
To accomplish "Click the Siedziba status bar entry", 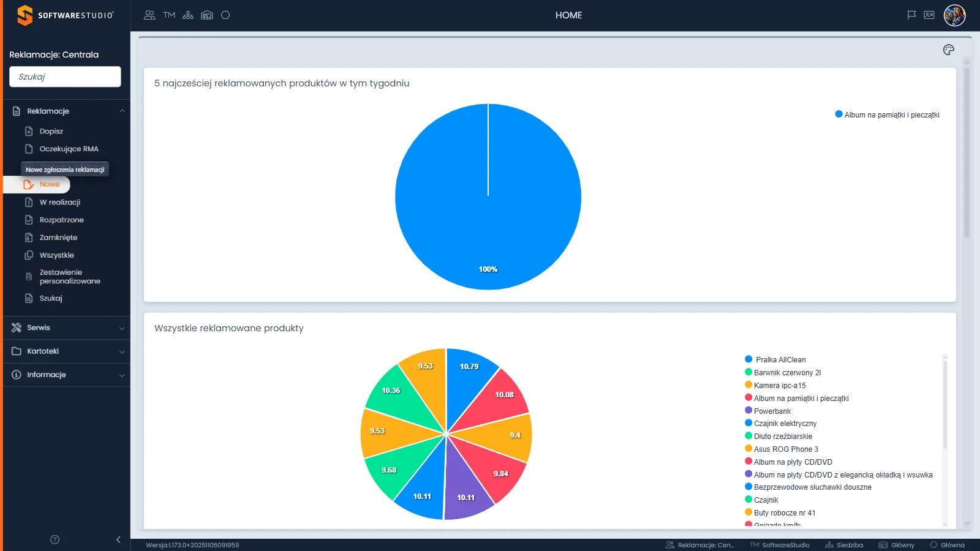I will [844, 545].
